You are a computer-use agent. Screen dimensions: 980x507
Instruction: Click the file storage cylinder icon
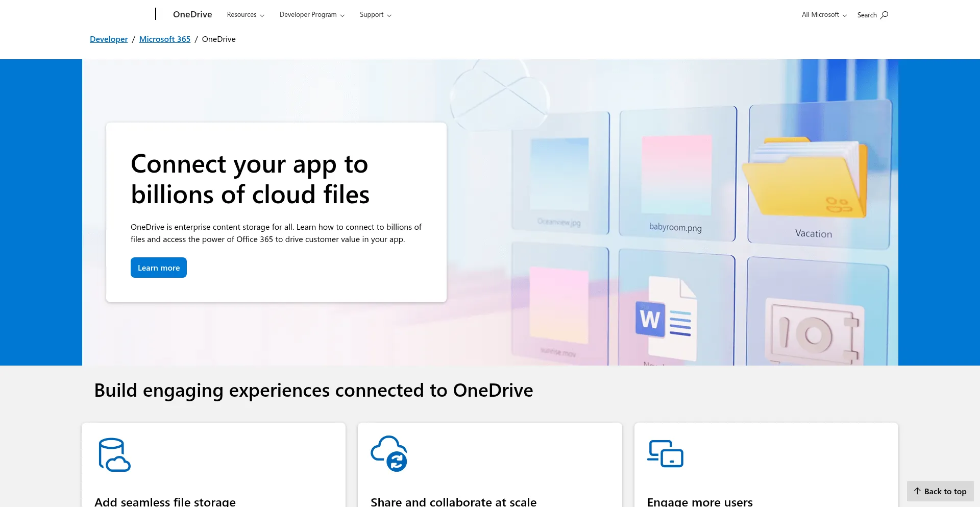(114, 454)
